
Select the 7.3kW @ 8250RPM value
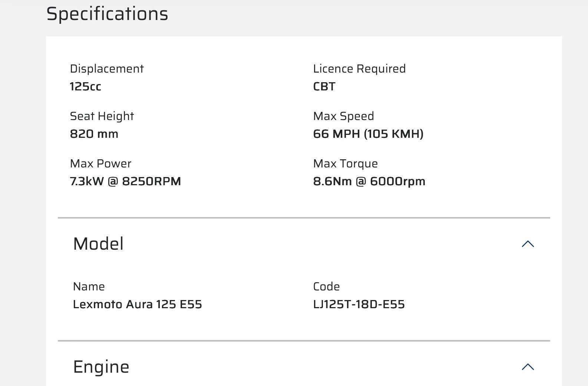point(125,181)
